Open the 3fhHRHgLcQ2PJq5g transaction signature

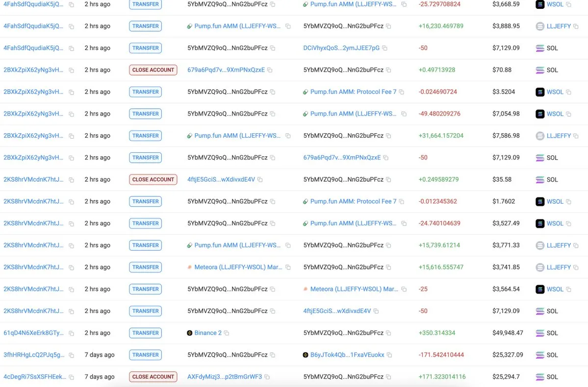(x=34, y=354)
